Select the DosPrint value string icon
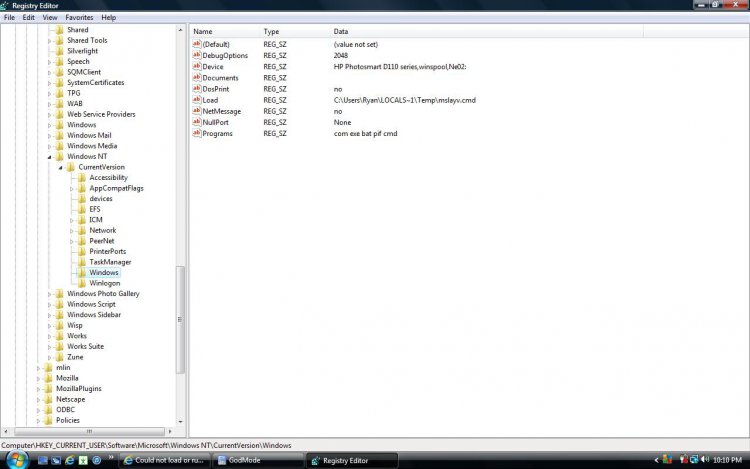The width and height of the screenshot is (750, 469). tap(197, 88)
